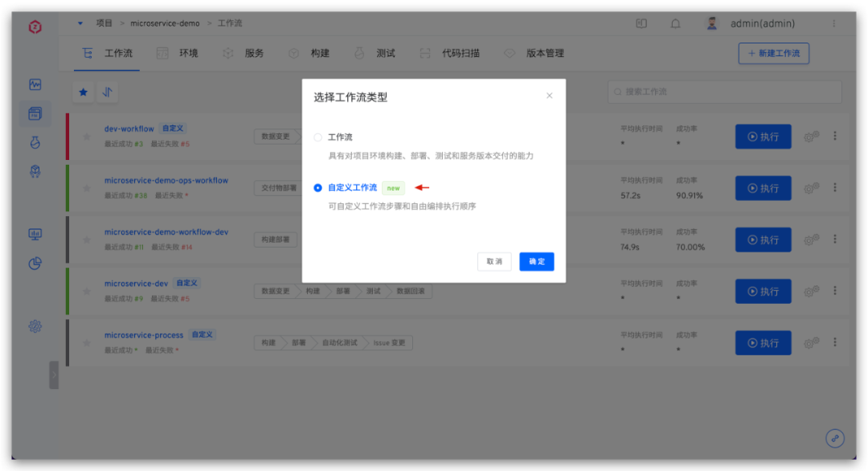868x471 pixels.
Task: Open the pie chart statistics icon in sidebar
Action: pos(35,263)
